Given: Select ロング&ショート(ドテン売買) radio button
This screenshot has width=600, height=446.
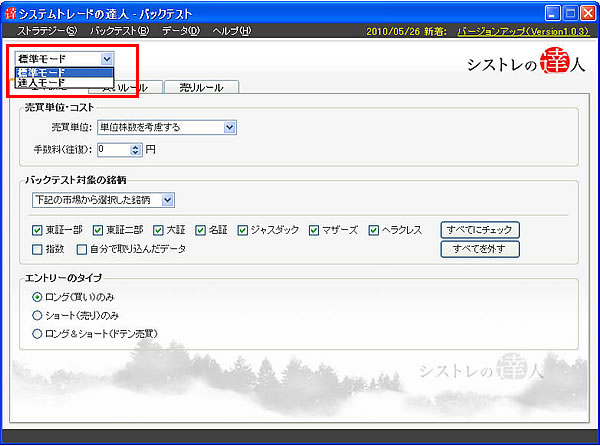Looking at the screenshot, I should tap(37, 334).
